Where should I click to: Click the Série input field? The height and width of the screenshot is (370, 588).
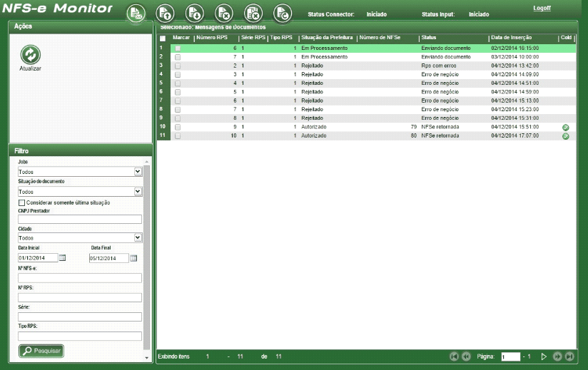point(80,317)
